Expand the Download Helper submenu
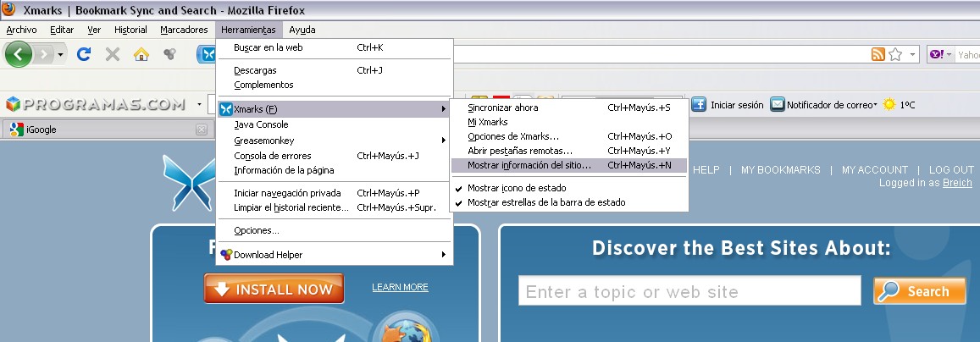 click(x=335, y=255)
